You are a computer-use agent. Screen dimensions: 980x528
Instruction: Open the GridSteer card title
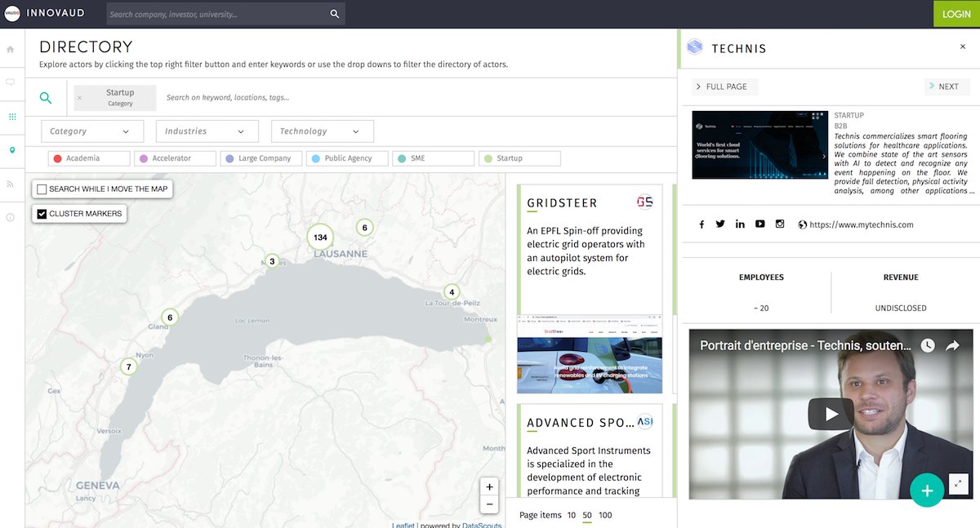tap(563, 202)
